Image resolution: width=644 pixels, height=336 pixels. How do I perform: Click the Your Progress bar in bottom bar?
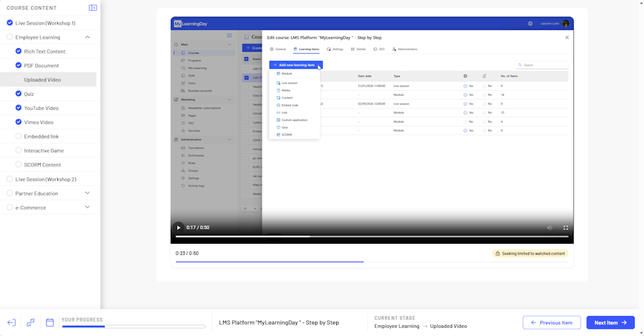coord(134,326)
